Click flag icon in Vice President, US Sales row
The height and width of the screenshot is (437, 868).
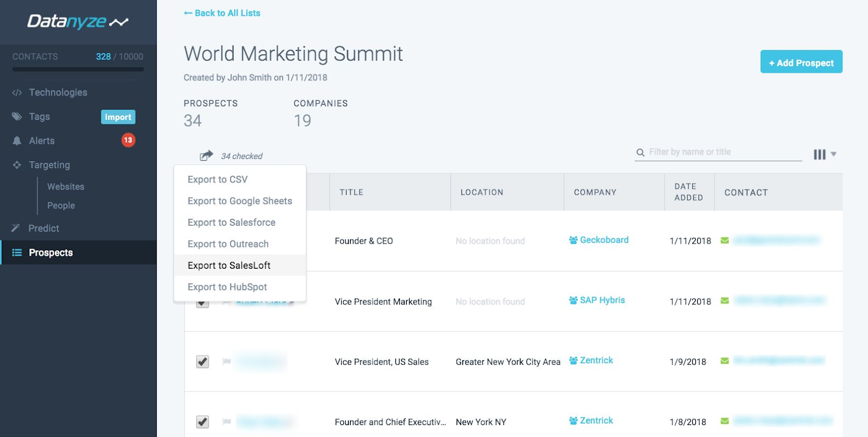(x=227, y=362)
